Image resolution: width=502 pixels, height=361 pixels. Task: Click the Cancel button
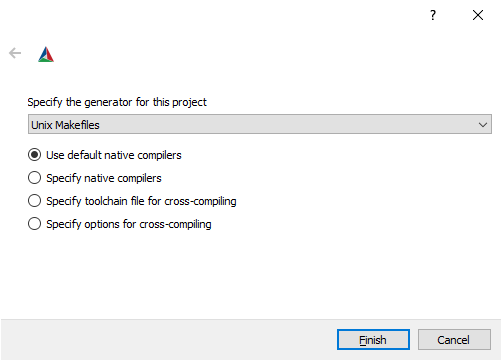pos(454,340)
